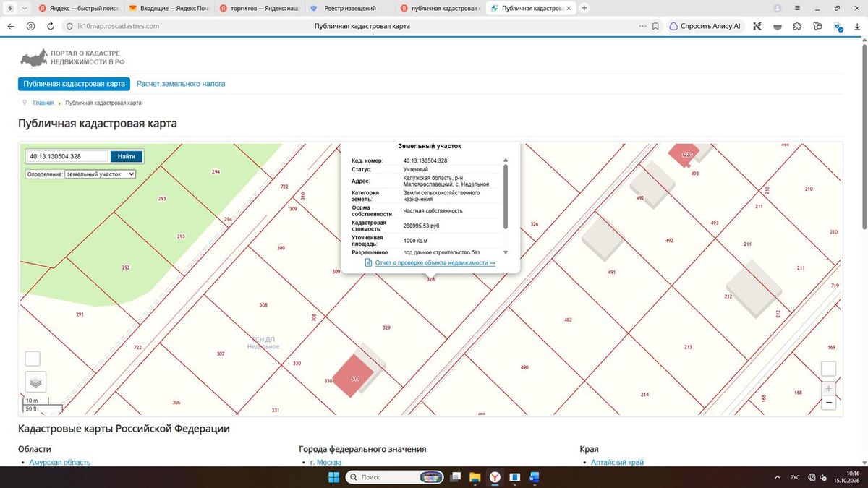Open address bar three-dots menu

[642, 26]
